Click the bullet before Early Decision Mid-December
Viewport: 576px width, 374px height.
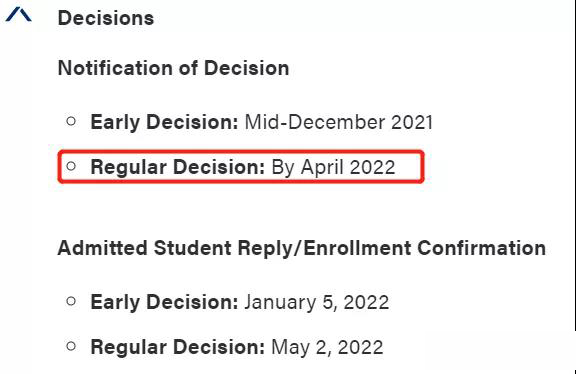coord(71,121)
